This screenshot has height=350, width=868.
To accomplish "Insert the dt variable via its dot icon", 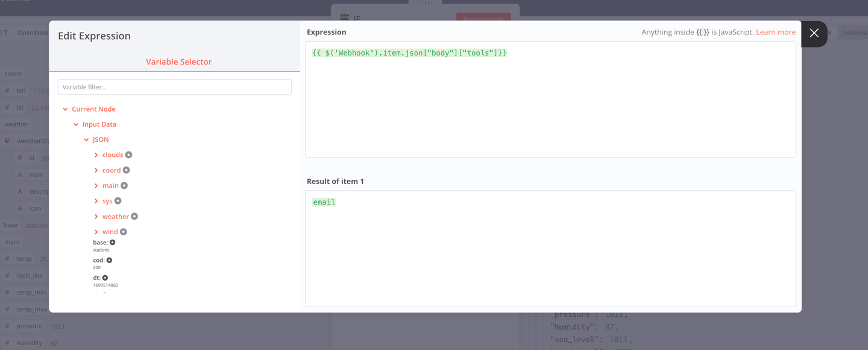I will tap(105, 278).
